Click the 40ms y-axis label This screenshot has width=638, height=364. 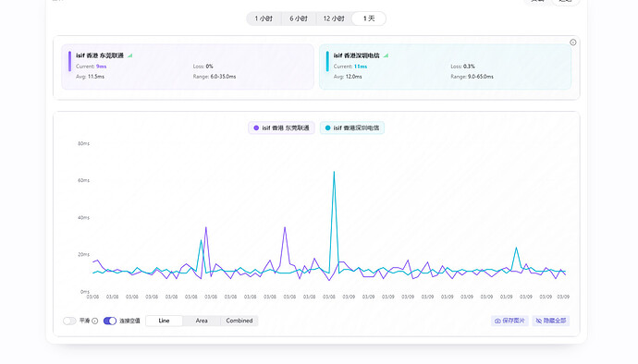click(83, 218)
